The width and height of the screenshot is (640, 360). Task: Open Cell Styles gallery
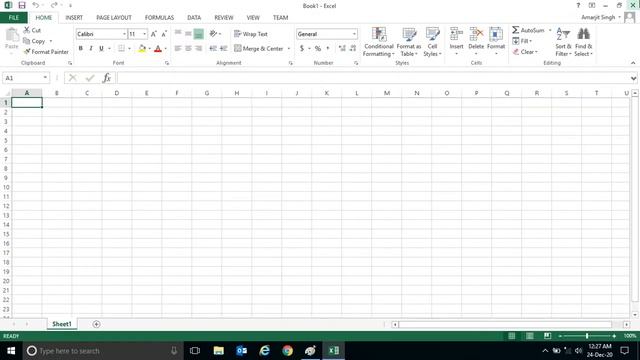coord(432,42)
